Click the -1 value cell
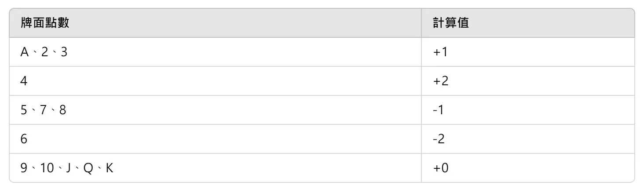 (x=438, y=110)
